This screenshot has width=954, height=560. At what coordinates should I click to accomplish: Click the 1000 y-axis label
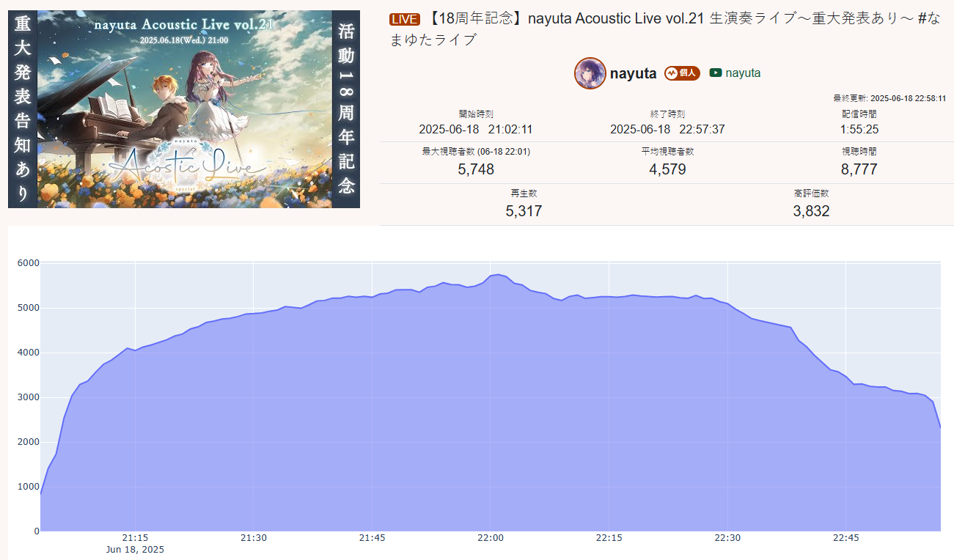point(29,487)
